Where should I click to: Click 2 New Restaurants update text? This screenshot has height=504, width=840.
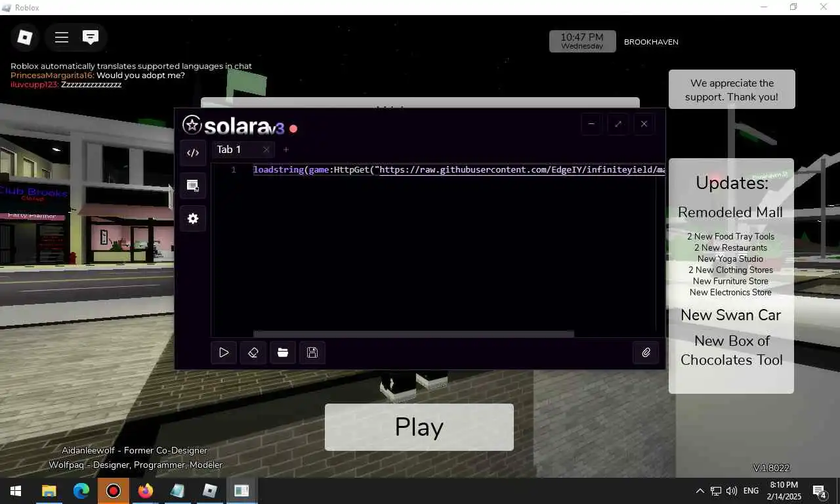pyautogui.click(x=730, y=248)
